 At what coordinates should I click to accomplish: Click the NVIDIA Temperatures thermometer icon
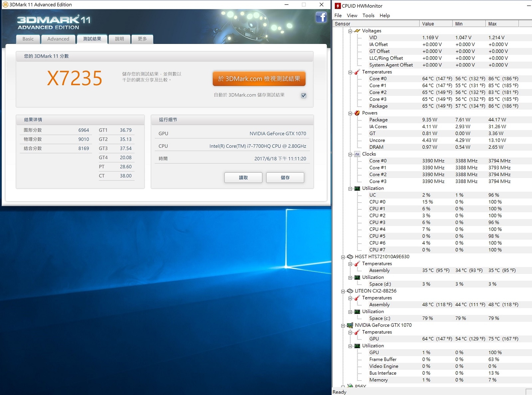[357, 332]
